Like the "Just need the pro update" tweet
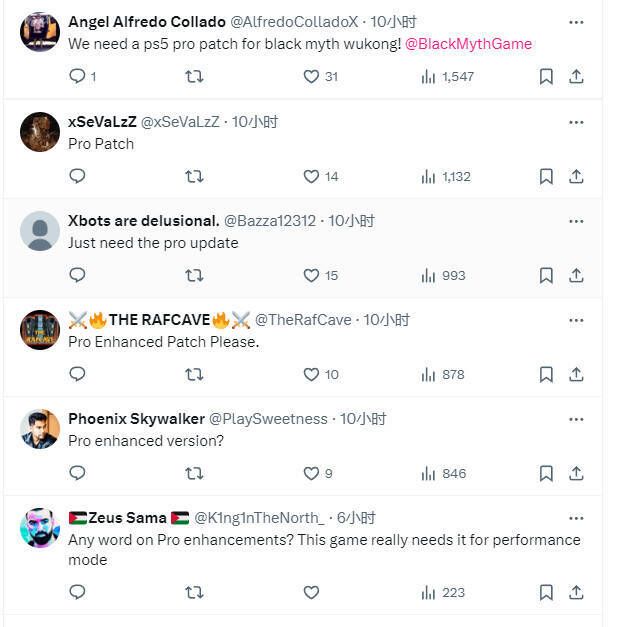 click(311, 275)
